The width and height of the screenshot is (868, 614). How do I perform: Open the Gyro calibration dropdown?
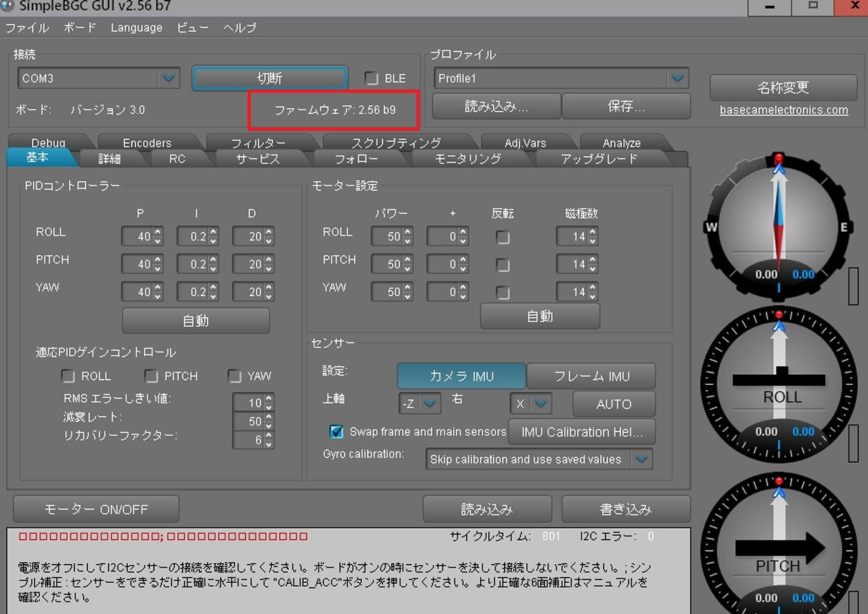point(641,459)
